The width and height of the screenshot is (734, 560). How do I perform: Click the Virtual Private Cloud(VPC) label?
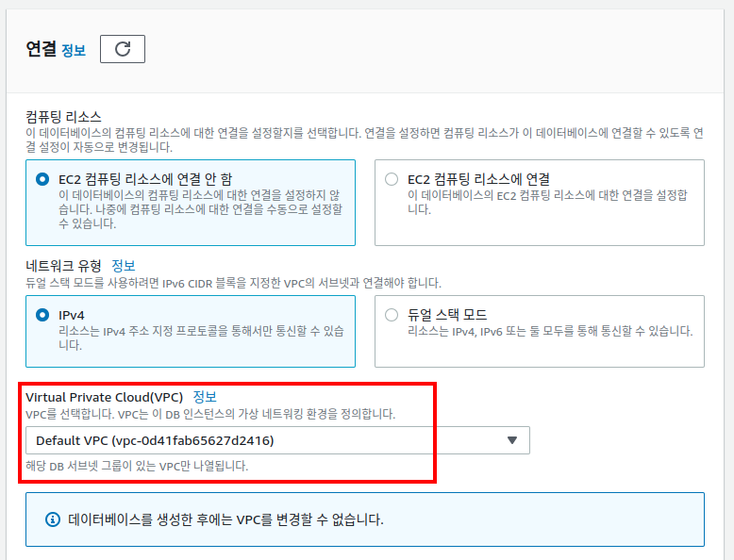[105, 397]
